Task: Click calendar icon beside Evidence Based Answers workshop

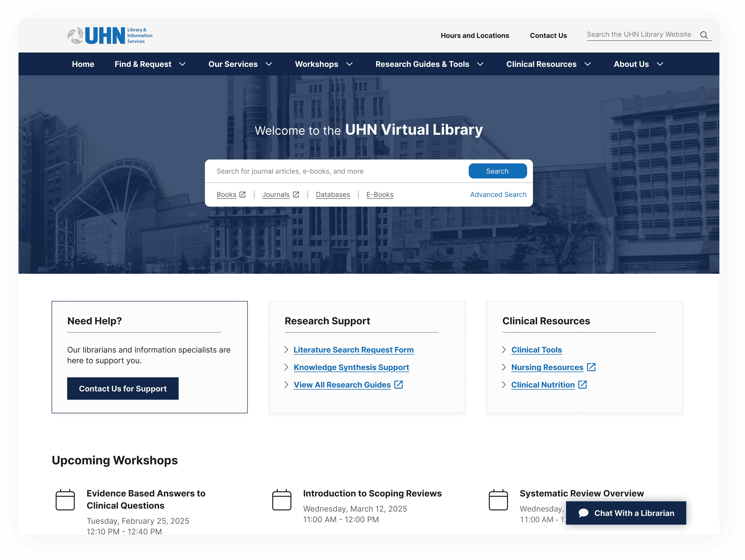Action: 65,500
